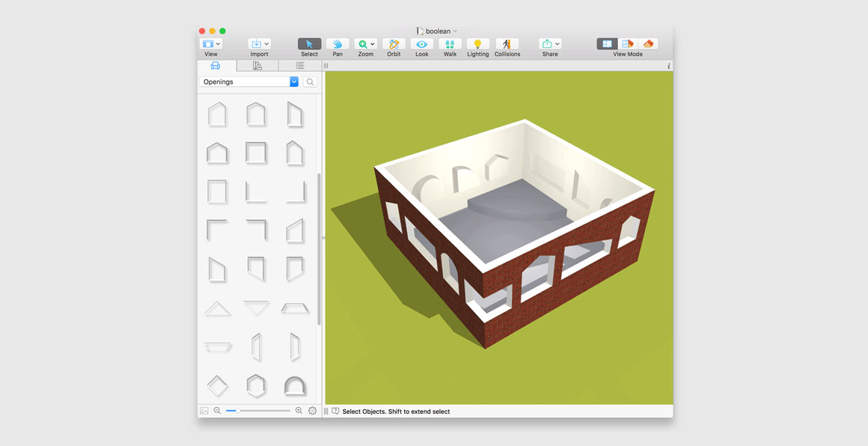868x446 pixels.
Task: Adjust the library thumbnail size slider
Action: coord(258,411)
